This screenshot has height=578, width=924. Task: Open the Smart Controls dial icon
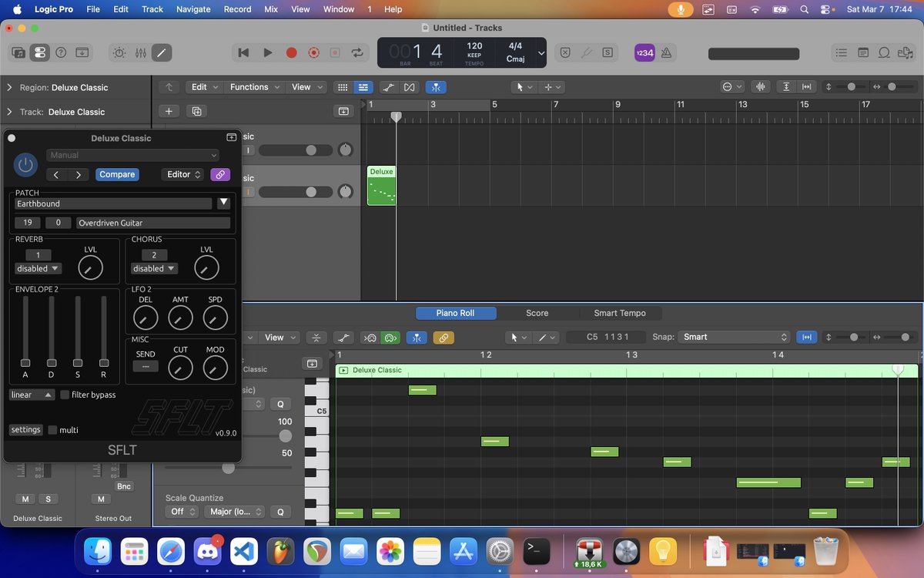pyautogui.click(x=119, y=53)
